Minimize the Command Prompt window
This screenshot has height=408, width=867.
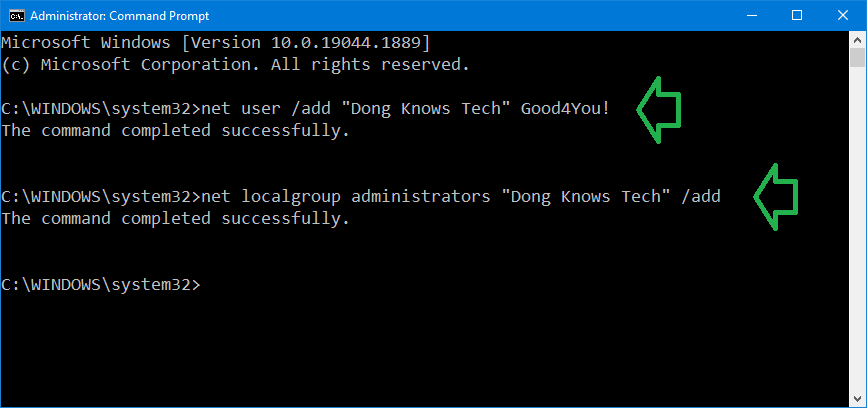752,15
